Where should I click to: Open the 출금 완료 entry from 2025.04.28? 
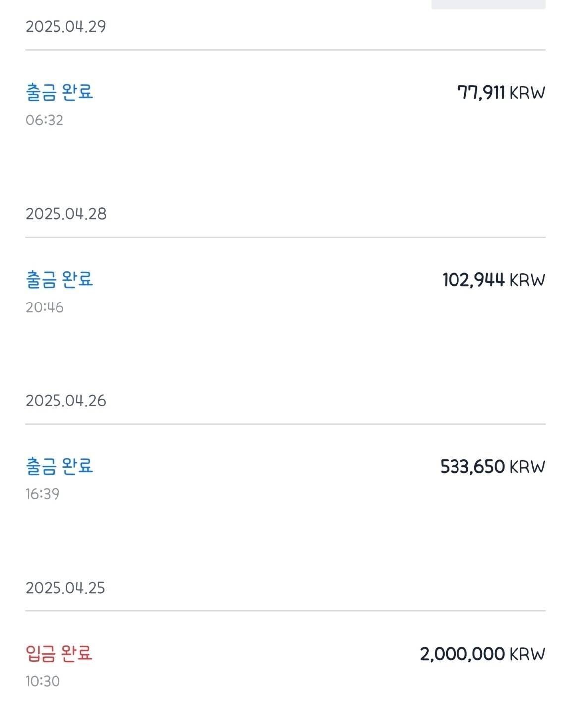pos(59,280)
